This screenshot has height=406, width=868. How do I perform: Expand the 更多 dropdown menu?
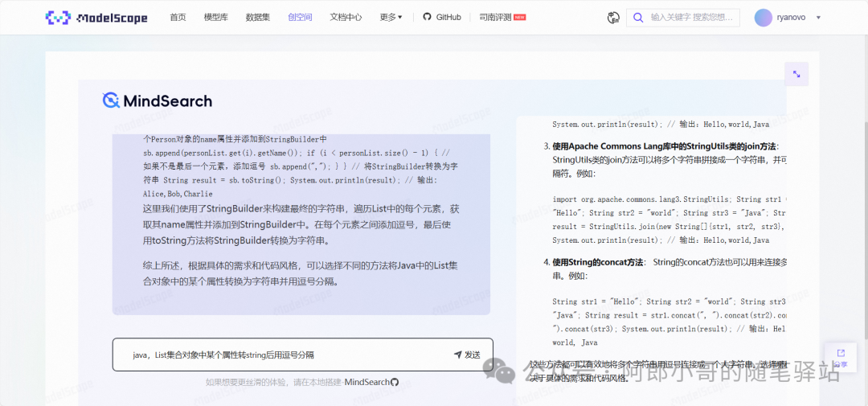[391, 17]
